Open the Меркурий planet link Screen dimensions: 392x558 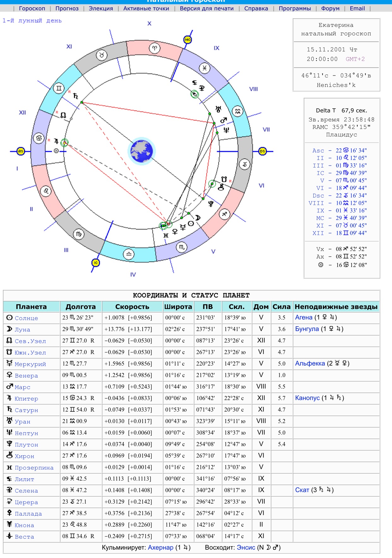[30, 364]
